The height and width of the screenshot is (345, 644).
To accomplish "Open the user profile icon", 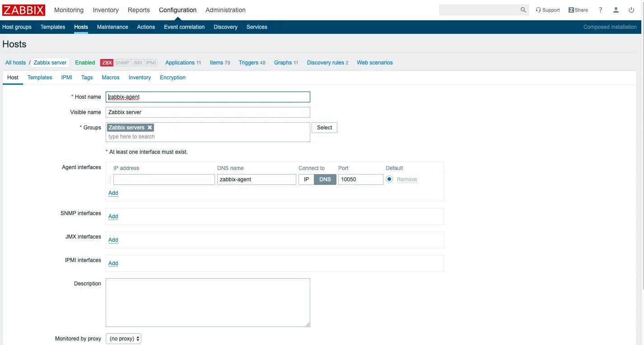I will coord(616,10).
